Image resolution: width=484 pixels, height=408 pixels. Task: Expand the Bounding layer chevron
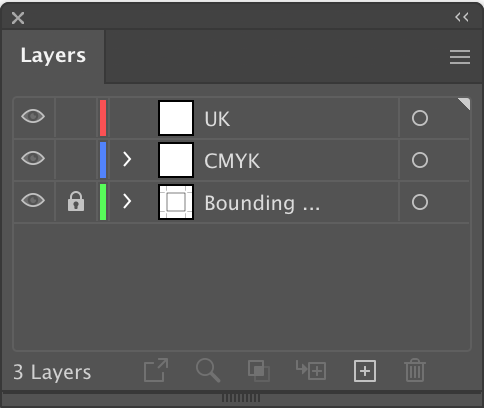click(x=127, y=201)
